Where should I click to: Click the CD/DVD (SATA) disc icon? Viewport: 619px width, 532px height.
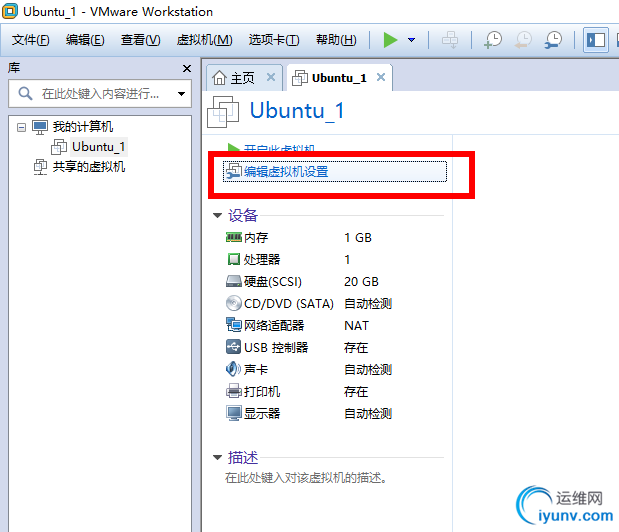tap(234, 303)
